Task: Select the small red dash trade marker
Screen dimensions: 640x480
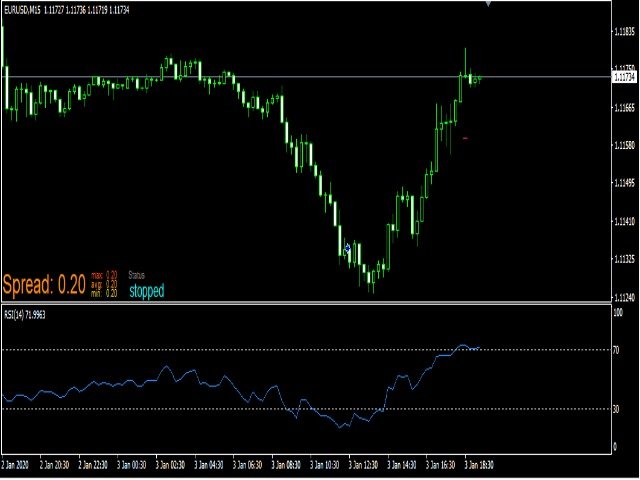Action: [465, 138]
